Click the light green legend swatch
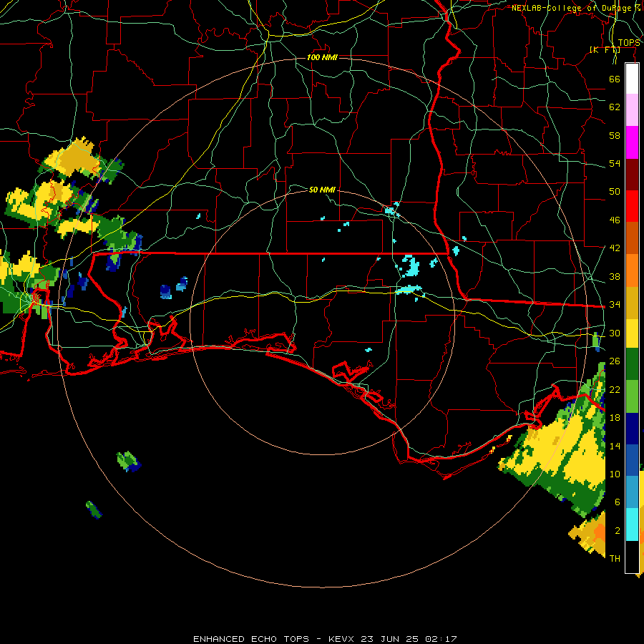Image resolution: width=644 pixels, height=644 pixels. point(632,396)
